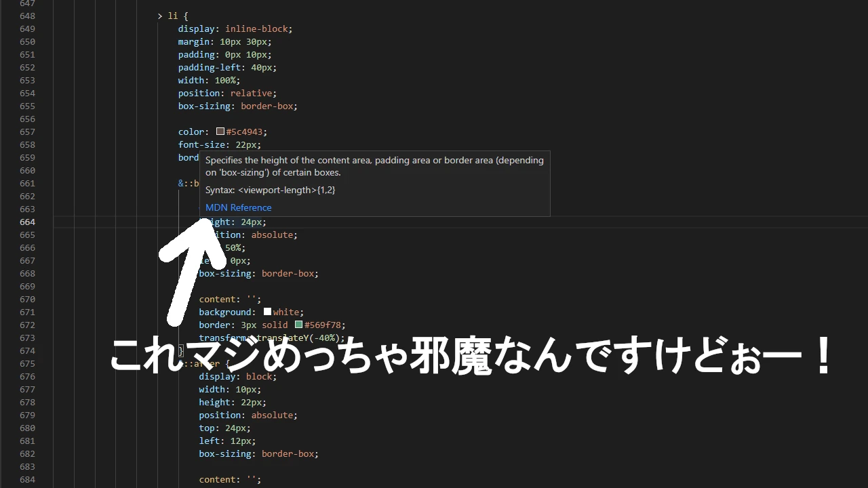Click line number 652 in gutter
The width and height of the screenshot is (868, 488).
(27, 67)
